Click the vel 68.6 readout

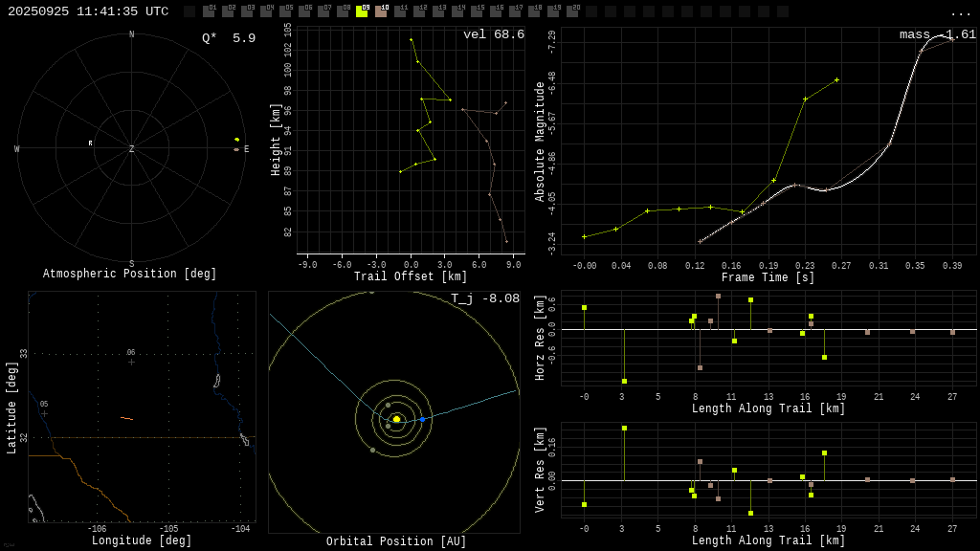coord(494,34)
